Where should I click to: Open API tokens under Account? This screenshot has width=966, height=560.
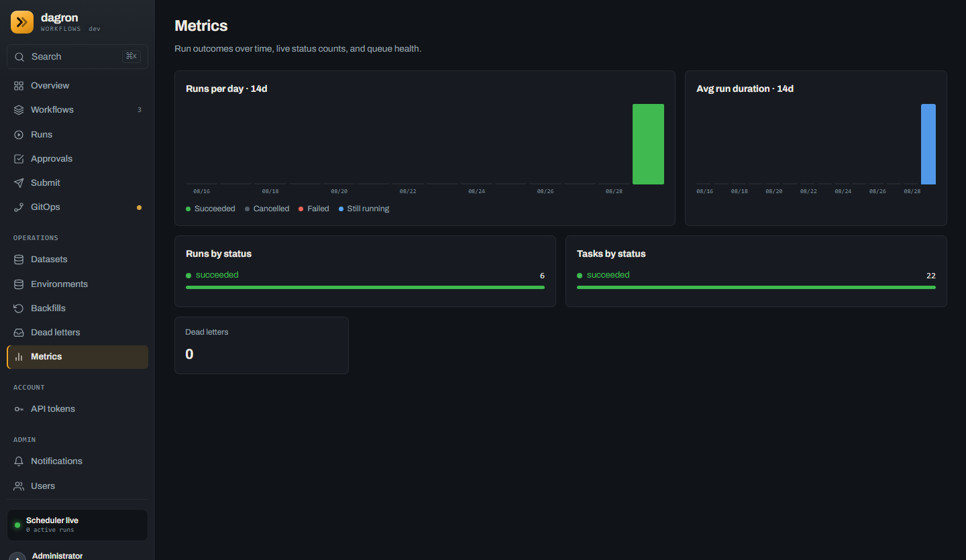[x=77, y=409]
